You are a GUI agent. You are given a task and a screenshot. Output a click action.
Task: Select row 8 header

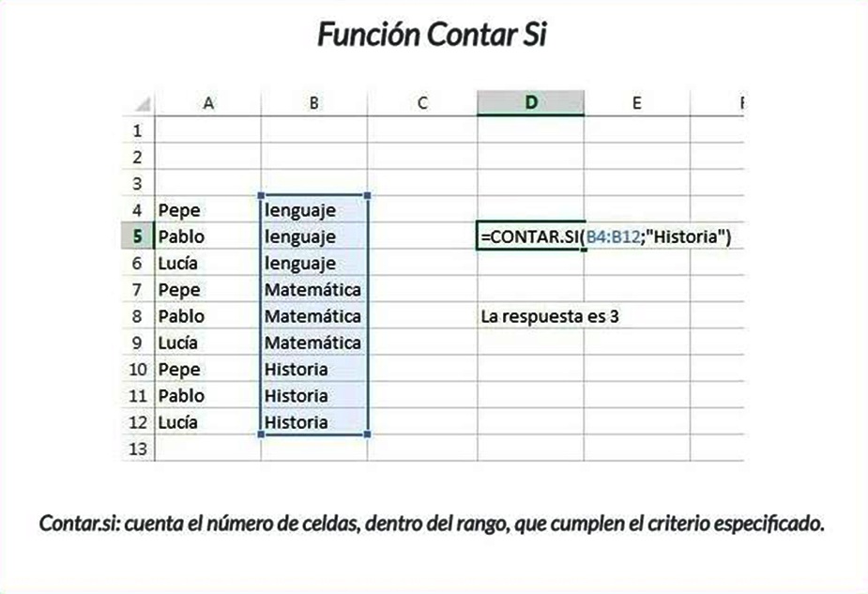click(x=138, y=316)
